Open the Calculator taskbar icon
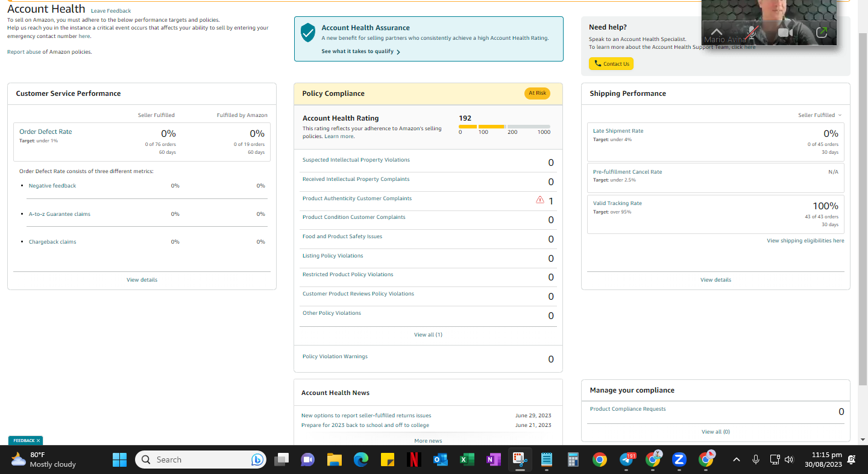868x474 pixels. [573, 460]
